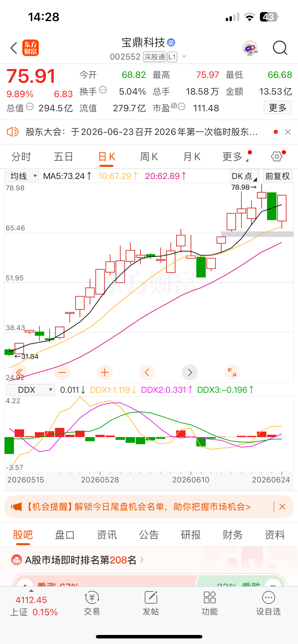This screenshot has height=644, width=298.
Task: Open the 东方财富 logo icon
Action: tap(31, 48)
